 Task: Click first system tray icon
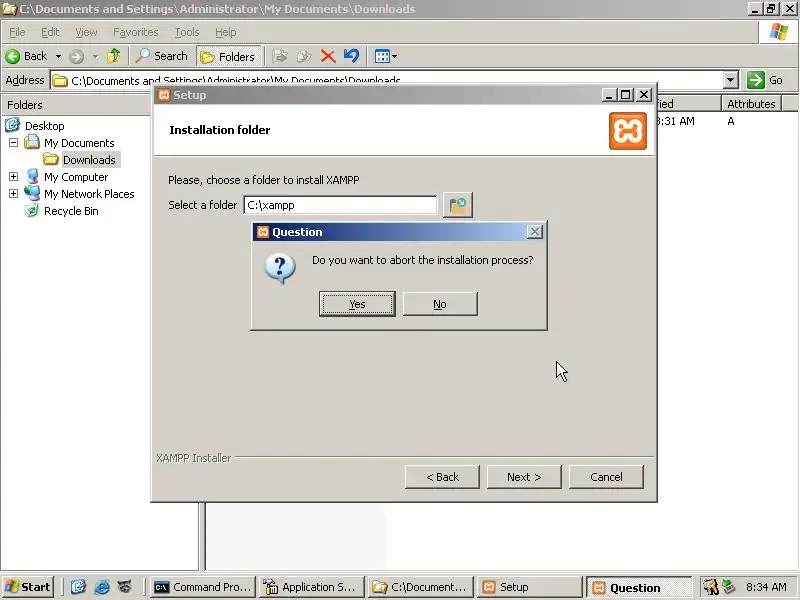710,587
